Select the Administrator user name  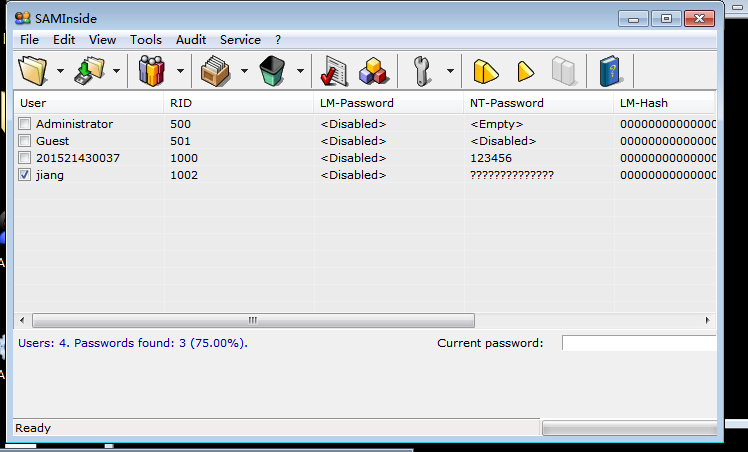74,124
